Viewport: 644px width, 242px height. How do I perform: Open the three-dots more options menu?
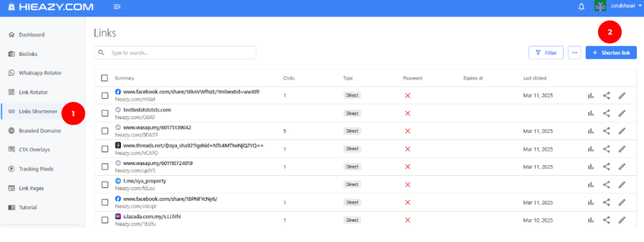tap(574, 53)
